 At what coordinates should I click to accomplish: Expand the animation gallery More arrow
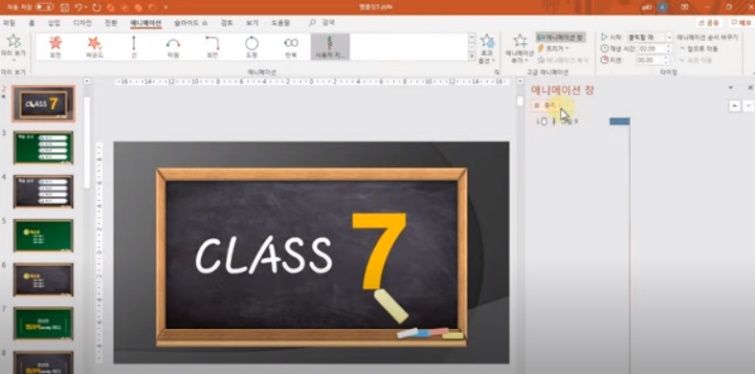[x=472, y=57]
